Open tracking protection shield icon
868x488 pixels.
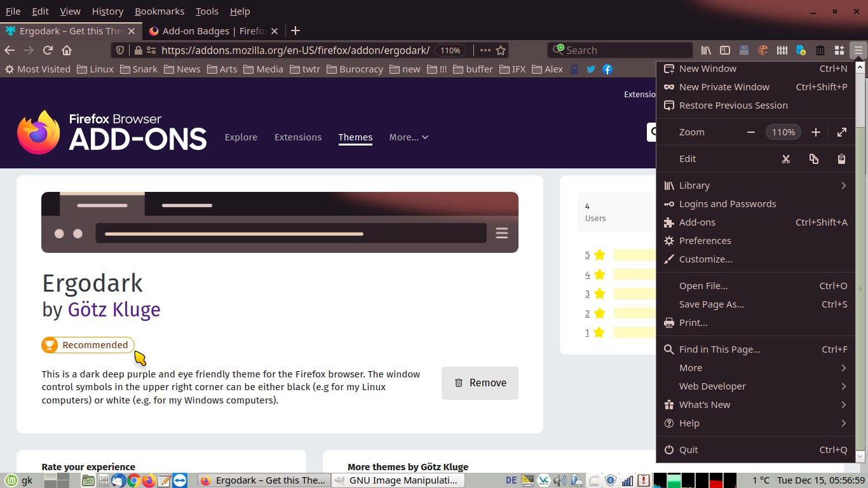120,50
